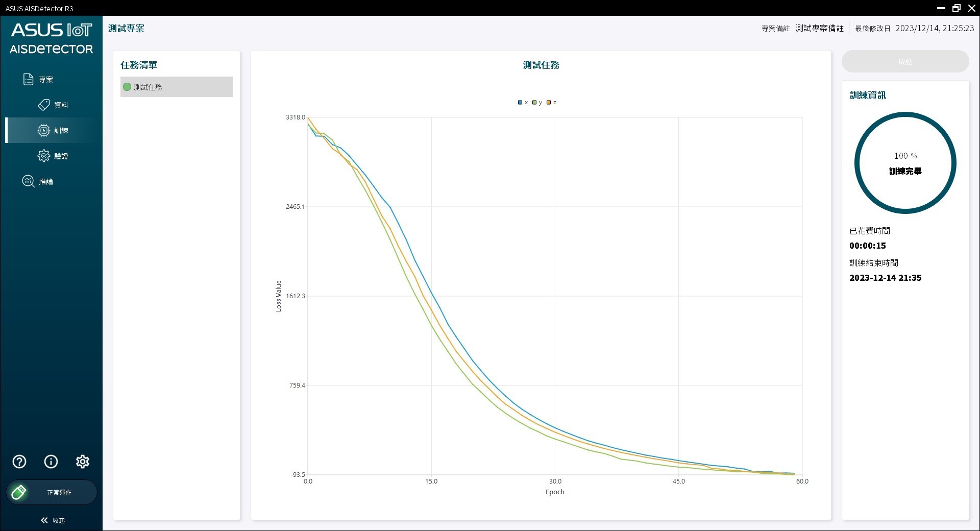Hide the z series via the legend
The image size is (980, 531).
click(x=552, y=102)
